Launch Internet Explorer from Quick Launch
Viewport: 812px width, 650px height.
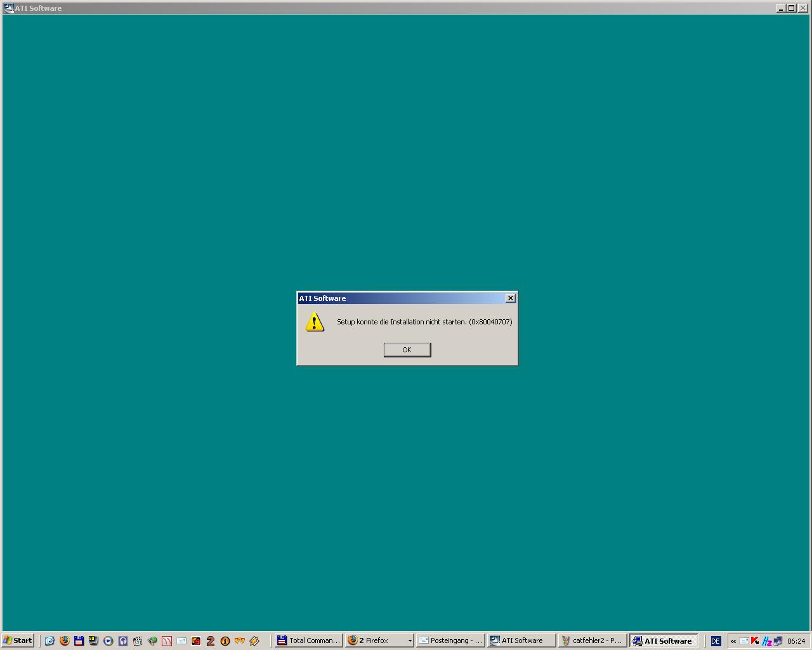49,641
